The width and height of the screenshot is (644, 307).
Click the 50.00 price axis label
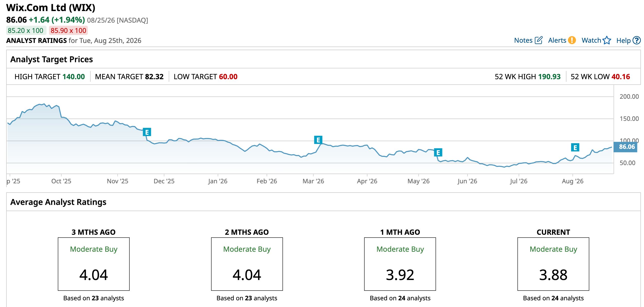point(628,163)
